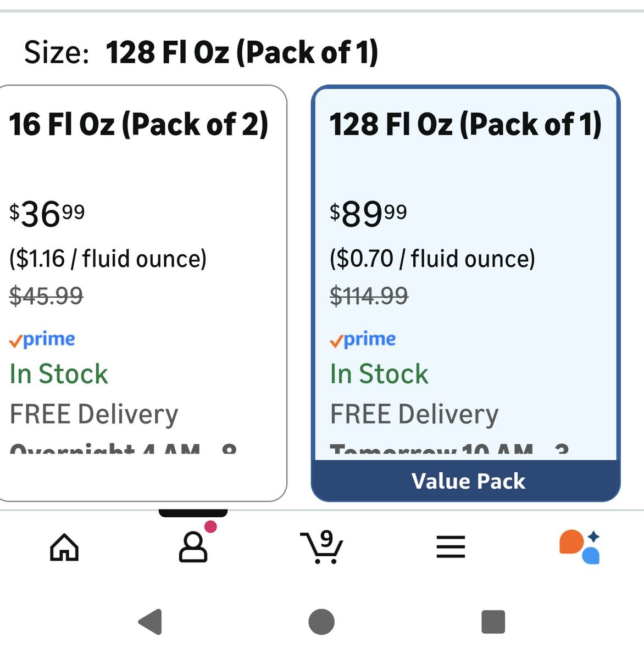
Task: Open the shopping cart with 9 items
Action: [321, 547]
